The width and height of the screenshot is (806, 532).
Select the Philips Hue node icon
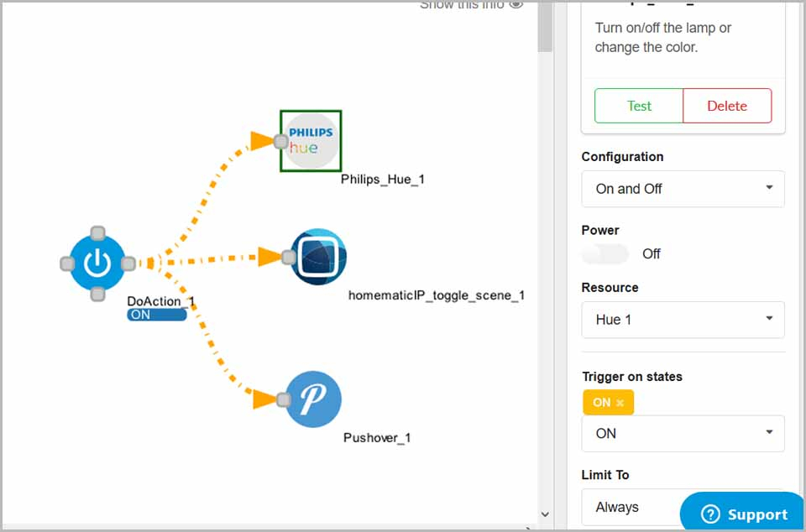(x=311, y=141)
